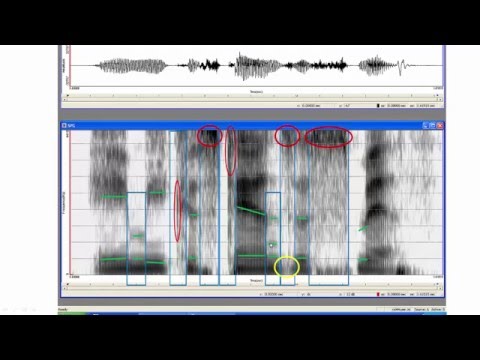
Task: Click the spectrogram horizontal scrollbar track
Action: click(253, 288)
